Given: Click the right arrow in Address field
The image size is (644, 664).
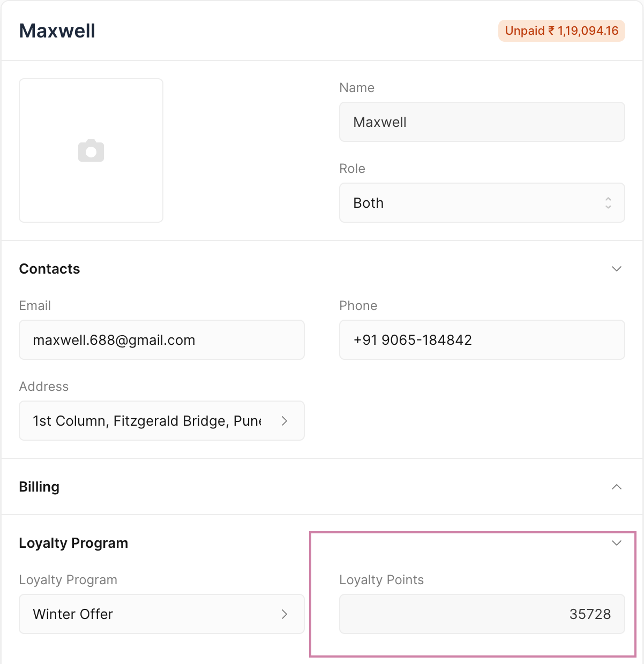Looking at the screenshot, I should click(284, 421).
